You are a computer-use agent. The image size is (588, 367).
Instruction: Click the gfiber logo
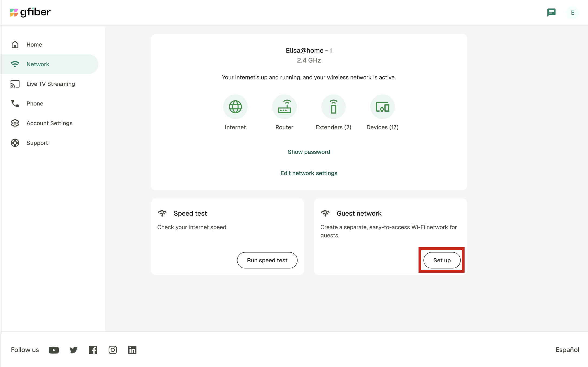pyautogui.click(x=30, y=12)
